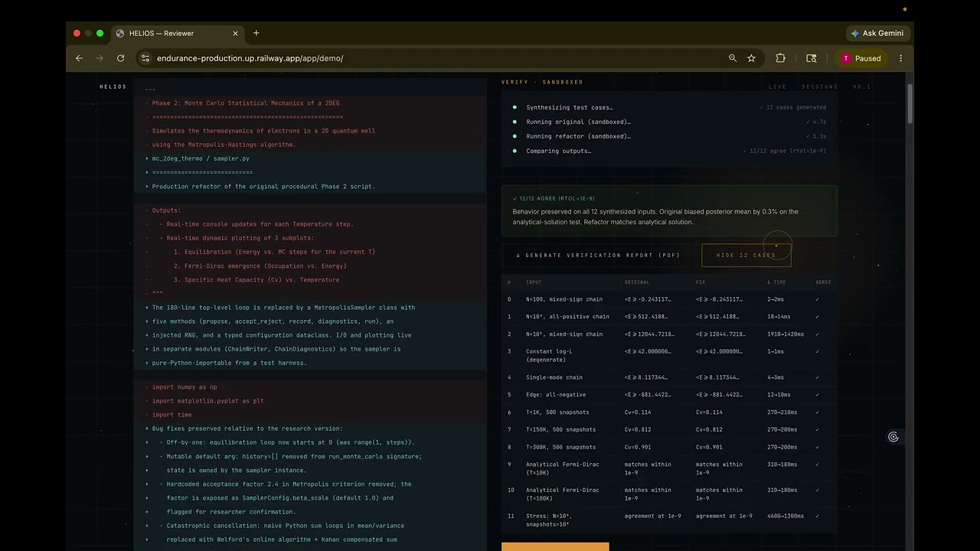Click Cv=0.901 in the Original column
980x551 pixels.
coord(636,447)
